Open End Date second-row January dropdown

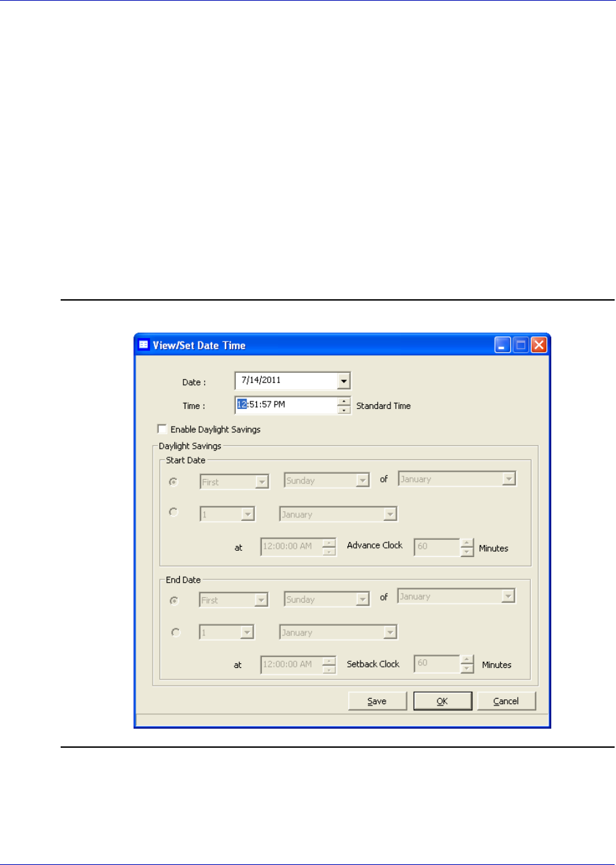click(390, 633)
